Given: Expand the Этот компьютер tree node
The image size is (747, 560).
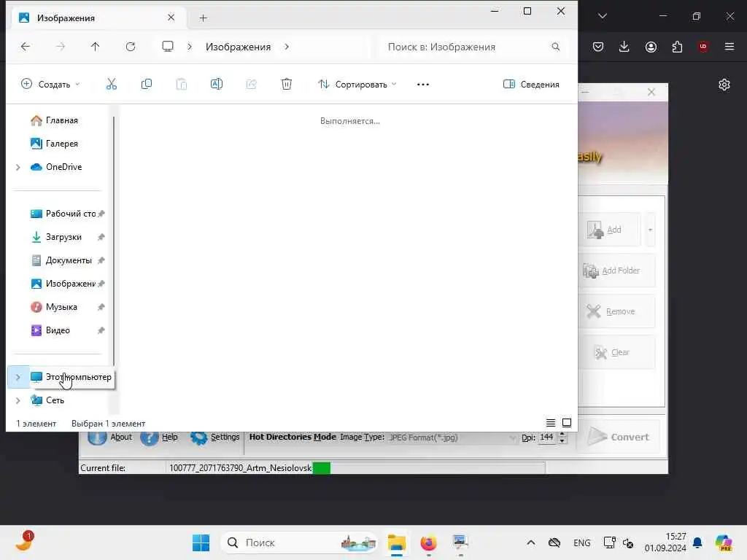Looking at the screenshot, I should click(18, 377).
